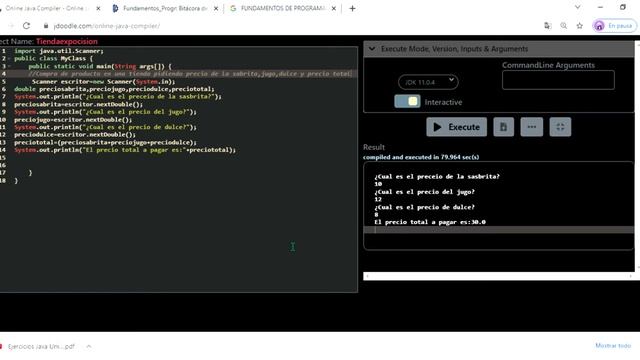Collapse the Execute Mode, Version, Inputs & Arguments section
Image resolution: width=640 pixels, height=360 pixels.
click(x=372, y=49)
